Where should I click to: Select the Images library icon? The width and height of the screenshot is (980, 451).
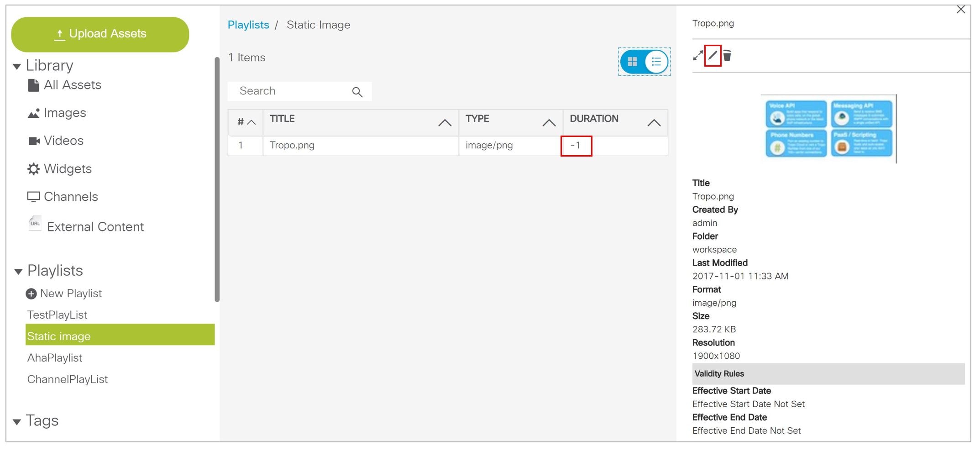(33, 113)
